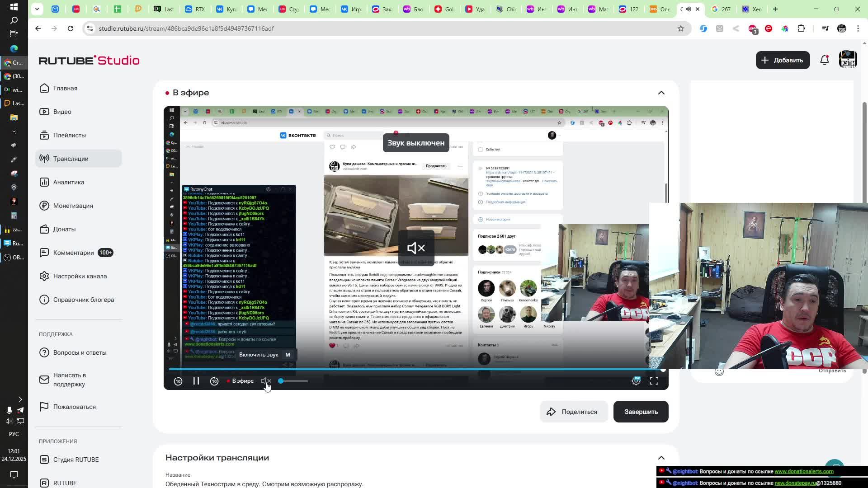The height and width of the screenshot is (488, 868).
Task: Click Завершить to end stream
Action: (x=641, y=412)
